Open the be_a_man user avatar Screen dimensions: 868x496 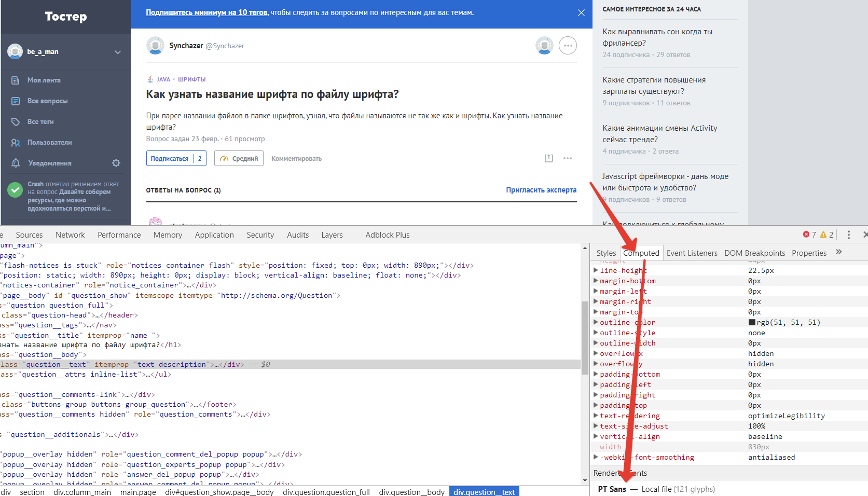click(15, 51)
